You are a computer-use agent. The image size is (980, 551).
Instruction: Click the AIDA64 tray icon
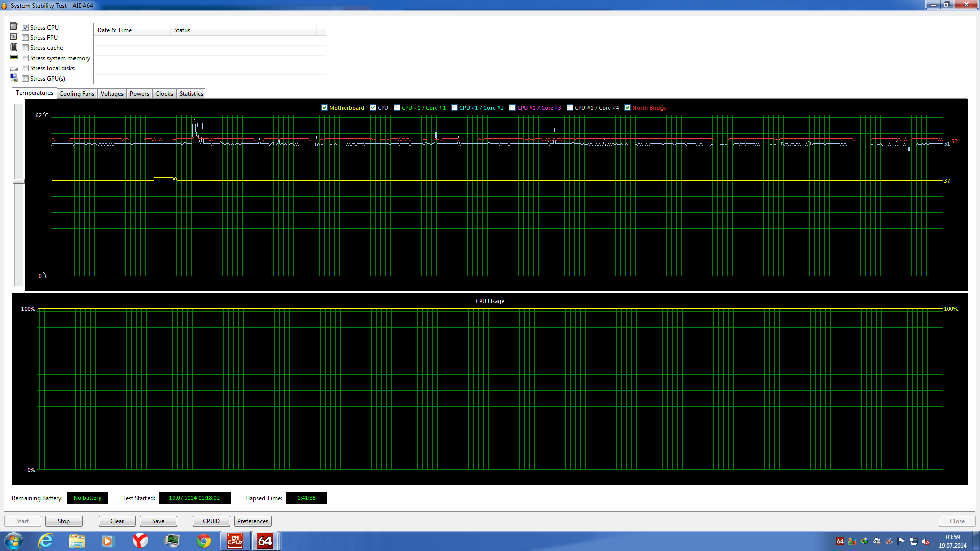click(x=840, y=541)
